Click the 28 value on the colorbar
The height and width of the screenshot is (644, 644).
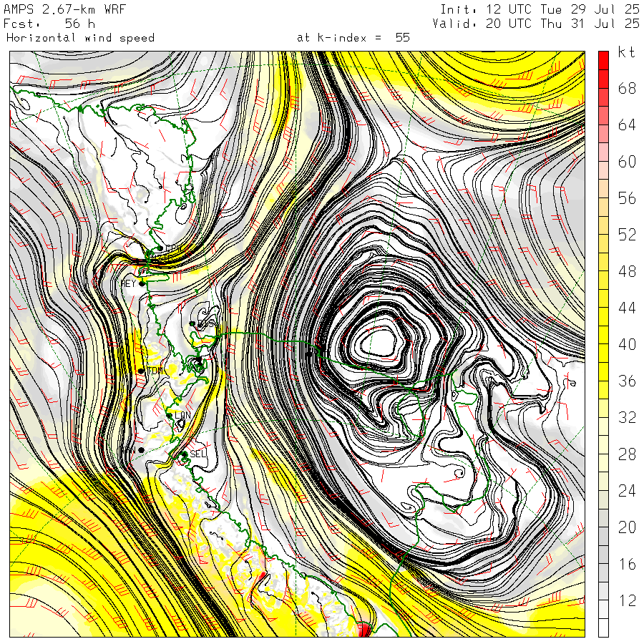click(x=627, y=454)
